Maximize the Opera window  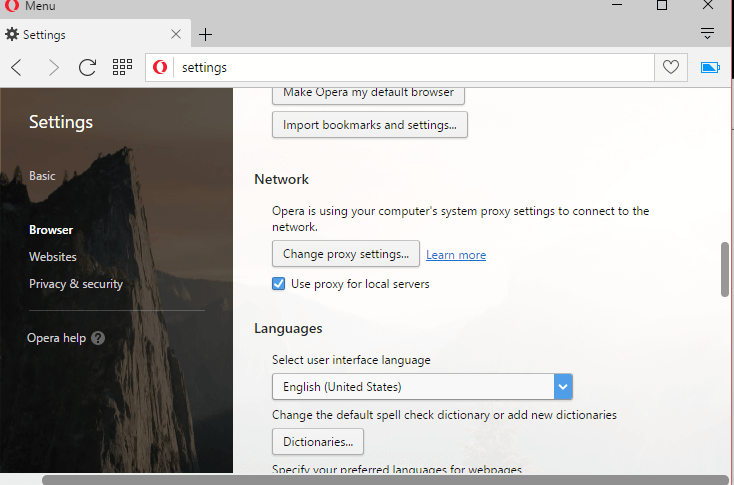(x=662, y=5)
